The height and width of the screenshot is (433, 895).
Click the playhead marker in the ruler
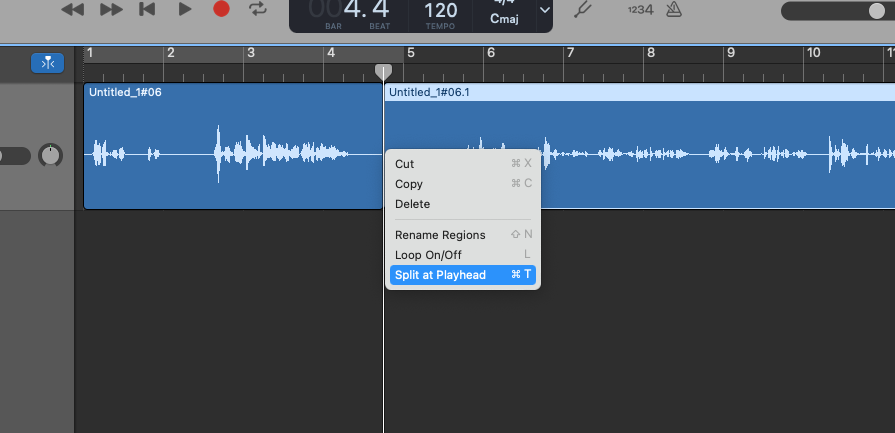pos(383,71)
